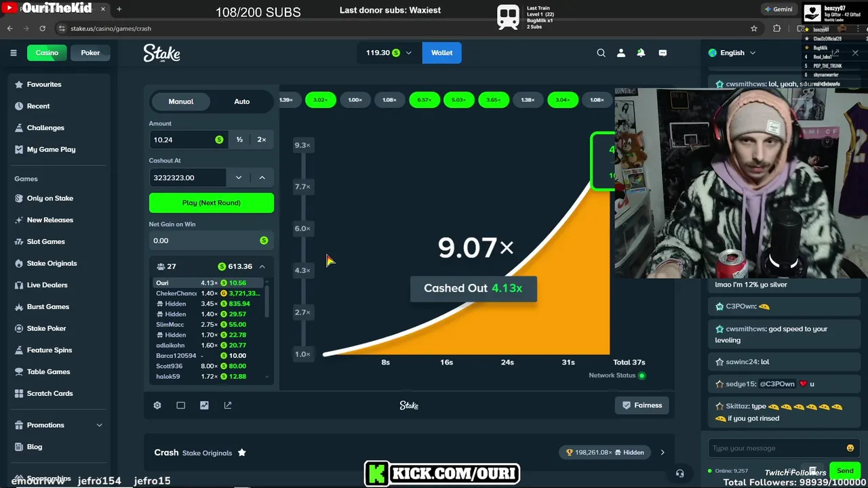Increase Cashout At with up chevron
The width and height of the screenshot is (868, 488).
262,178
